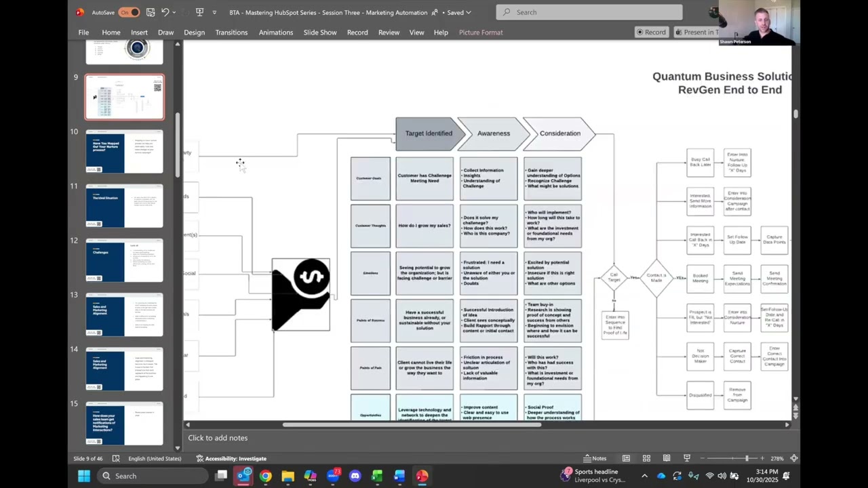
Task: Click the Awareness chevron shape
Action: coord(494,134)
